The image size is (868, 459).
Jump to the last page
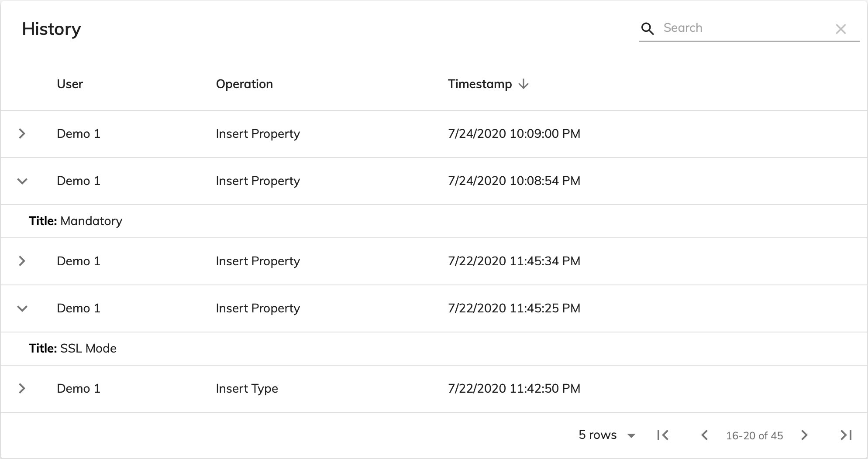(846, 435)
